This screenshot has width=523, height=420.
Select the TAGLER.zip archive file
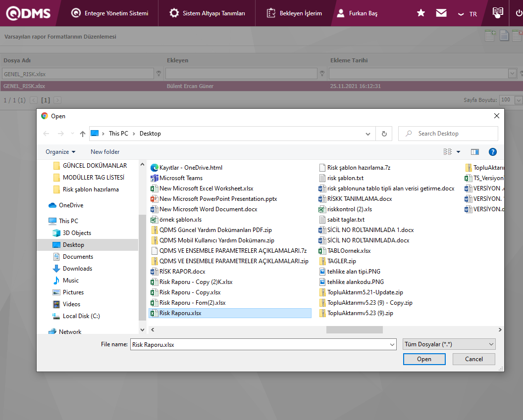click(x=341, y=261)
